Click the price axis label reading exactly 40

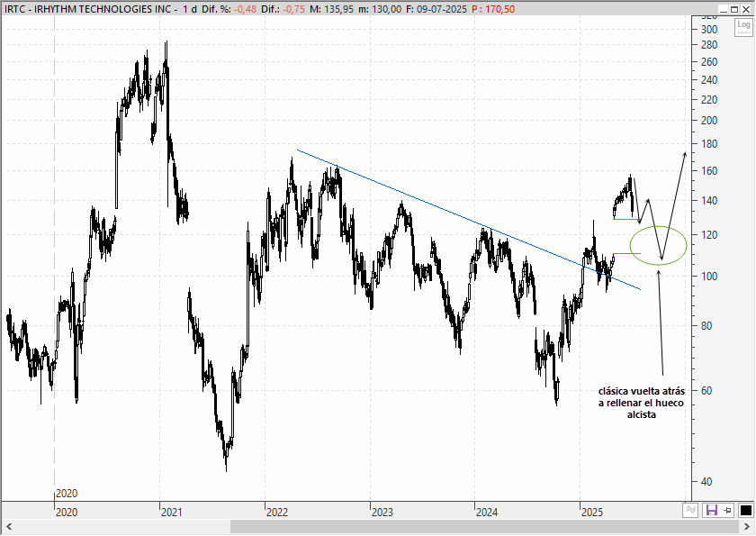click(x=706, y=481)
